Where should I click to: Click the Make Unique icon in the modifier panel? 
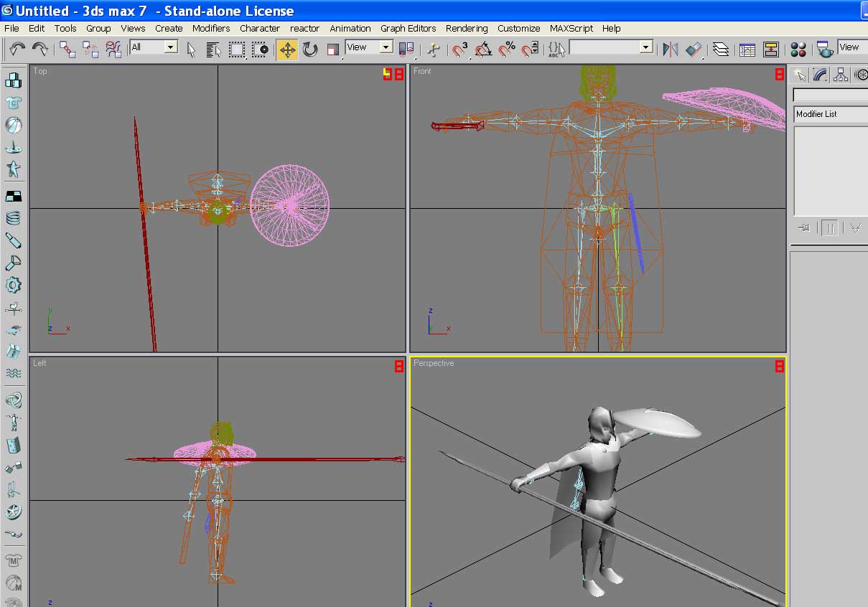[855, 228]
